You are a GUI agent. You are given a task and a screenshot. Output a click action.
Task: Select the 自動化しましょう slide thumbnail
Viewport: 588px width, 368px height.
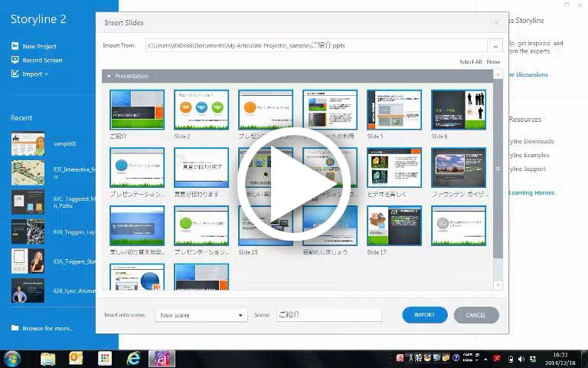(330, 225)
